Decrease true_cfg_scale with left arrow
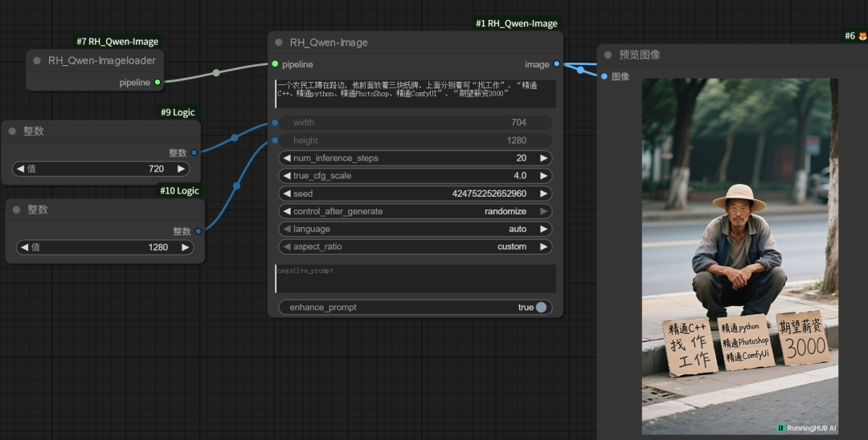The height and width of the screenshot is (440, 868). tap(287, 176)
